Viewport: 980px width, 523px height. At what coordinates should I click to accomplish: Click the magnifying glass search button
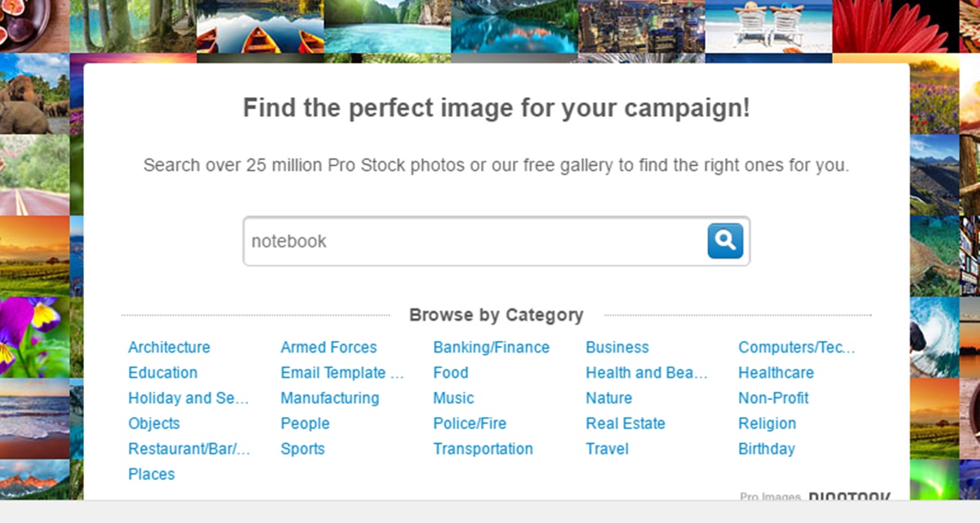[x=725, y=241]
